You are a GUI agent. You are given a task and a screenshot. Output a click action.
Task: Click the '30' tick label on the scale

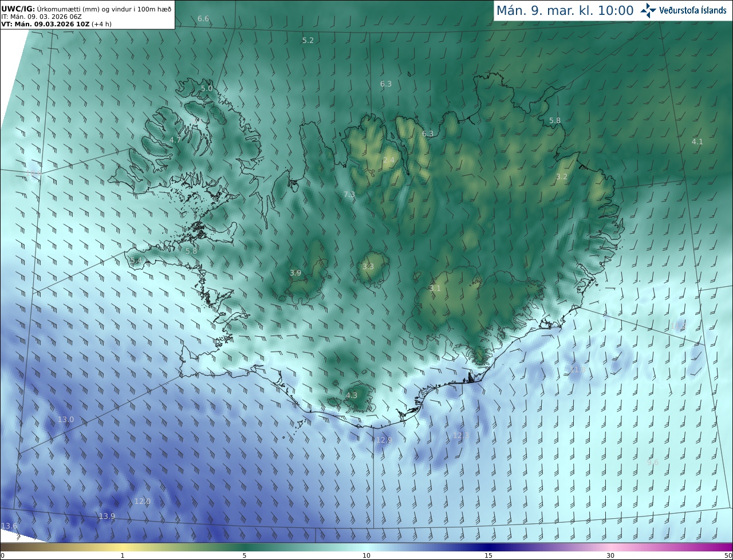click(610, 555)
